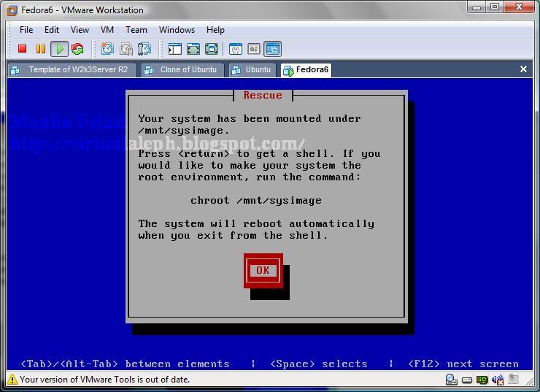Open the Team menu
540x392 pixels.
pos(136,30)
